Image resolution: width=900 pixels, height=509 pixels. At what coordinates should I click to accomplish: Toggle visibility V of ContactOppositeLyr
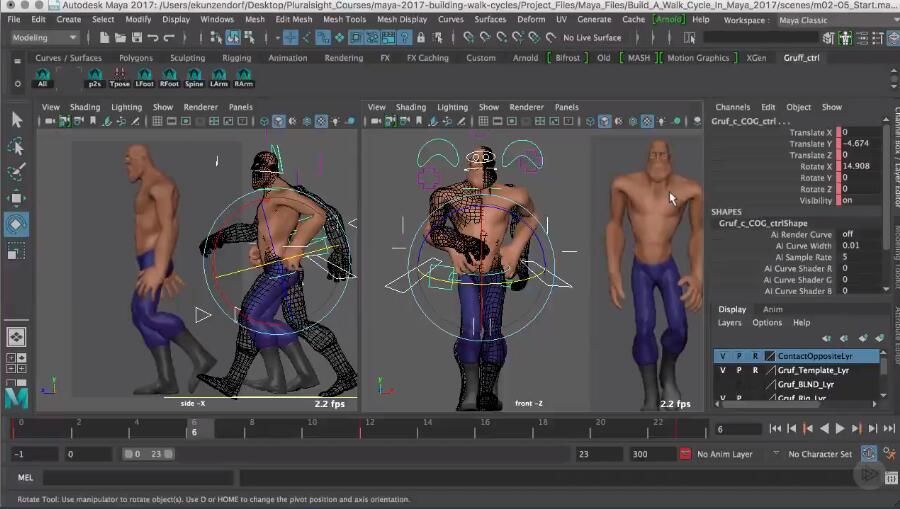[723, 356]
